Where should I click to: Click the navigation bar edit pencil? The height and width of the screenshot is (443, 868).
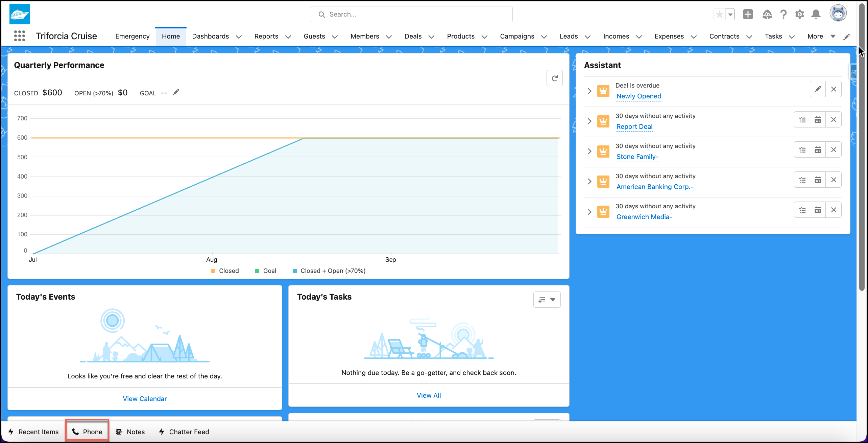point(846,37)
